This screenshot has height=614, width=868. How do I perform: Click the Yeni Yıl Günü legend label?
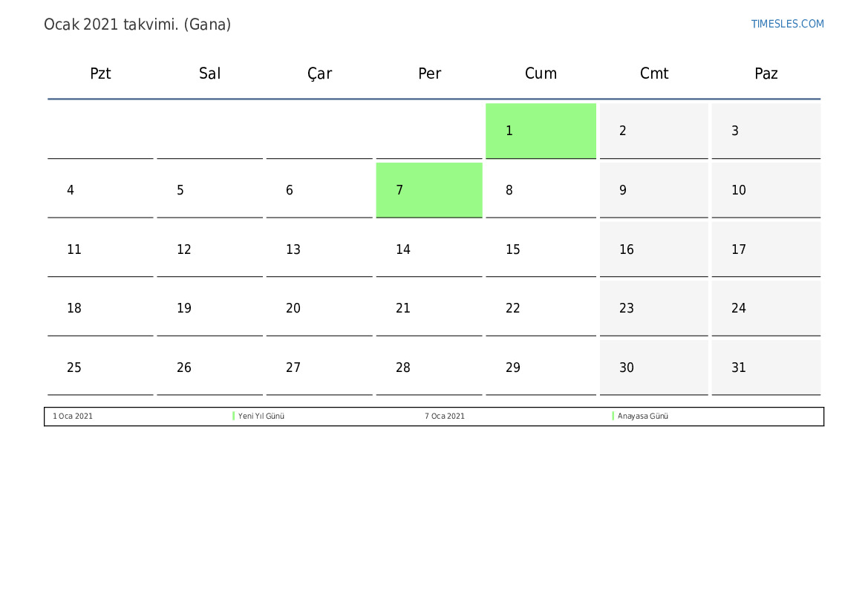tap(261, 416)
